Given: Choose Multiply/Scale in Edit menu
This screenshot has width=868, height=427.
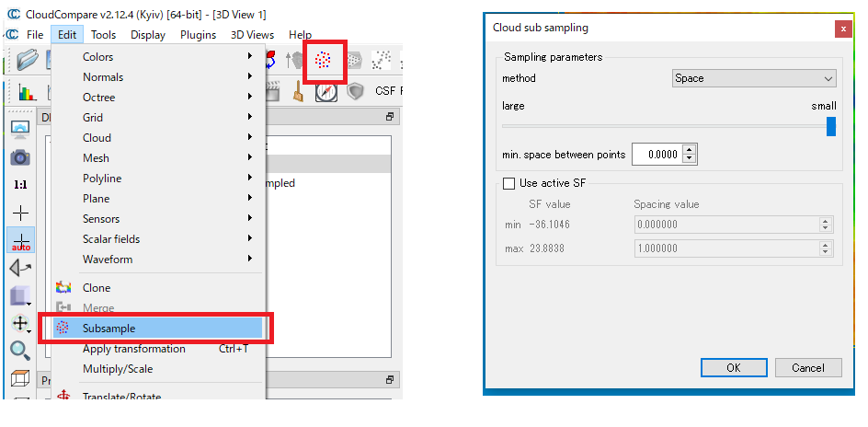Looking at the screenshot, I should point(158,368).
